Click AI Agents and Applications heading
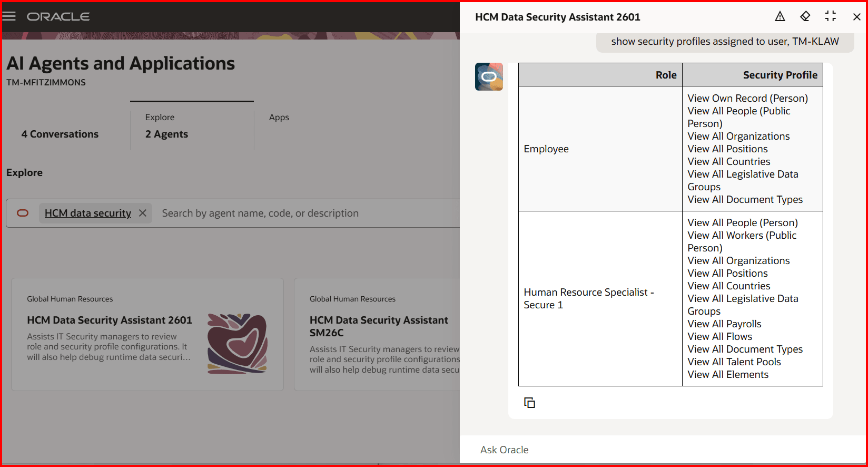 [121, 63]
